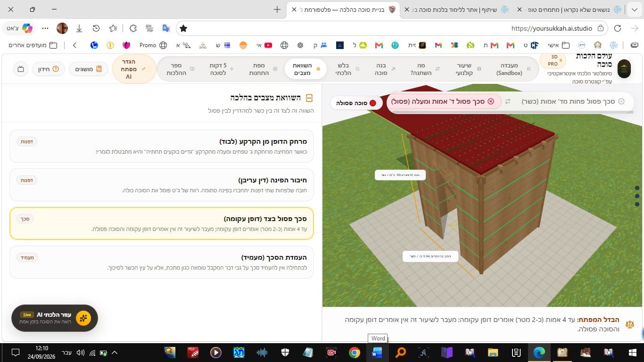The image size is (644, 362).
Task: Click the taskbar clock showing 12:10
Action: tap(41, 352)
